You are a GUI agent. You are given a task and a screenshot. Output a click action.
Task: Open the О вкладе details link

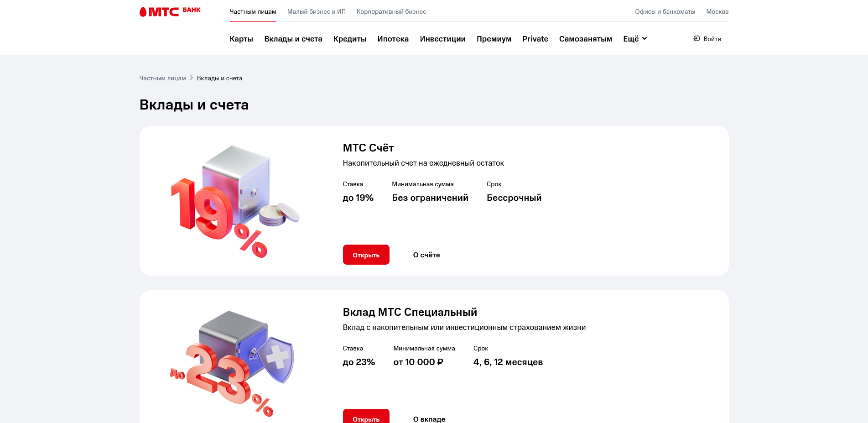point(429,419)
